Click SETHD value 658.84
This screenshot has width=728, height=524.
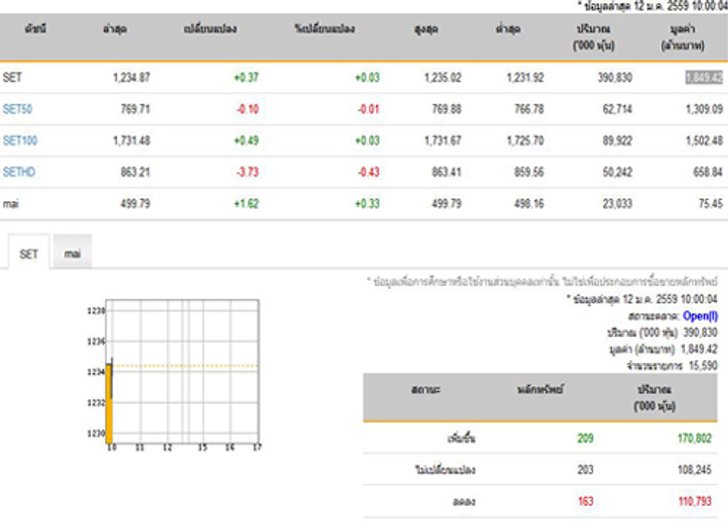[x=708, y=172]
